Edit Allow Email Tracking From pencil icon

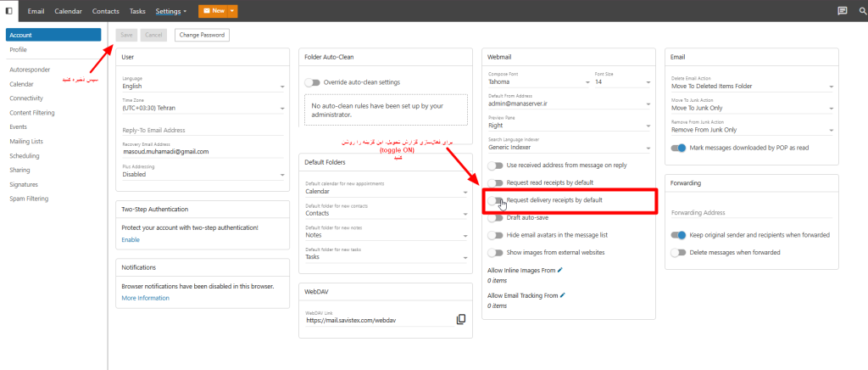(x=561, y=295)
